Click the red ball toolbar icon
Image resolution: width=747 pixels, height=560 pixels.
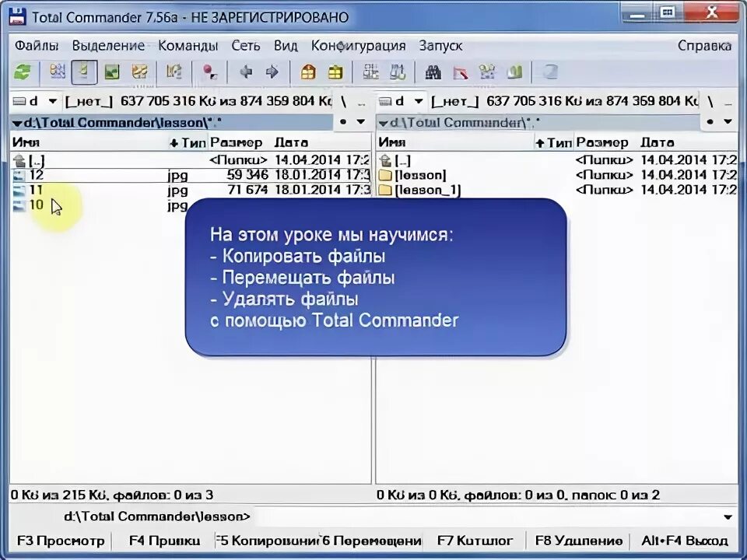click(x=209, y=72)
